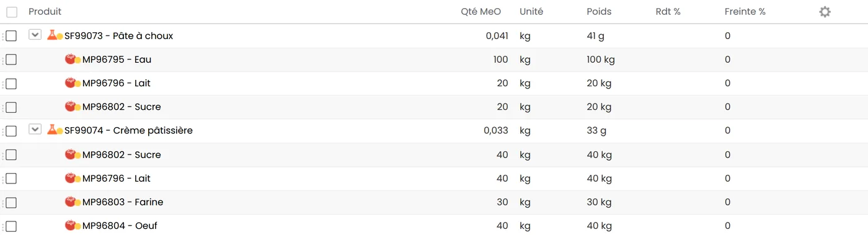868x235 pixels.
Task: Open the column settings gear icon
Action: (x=825, y=12)
